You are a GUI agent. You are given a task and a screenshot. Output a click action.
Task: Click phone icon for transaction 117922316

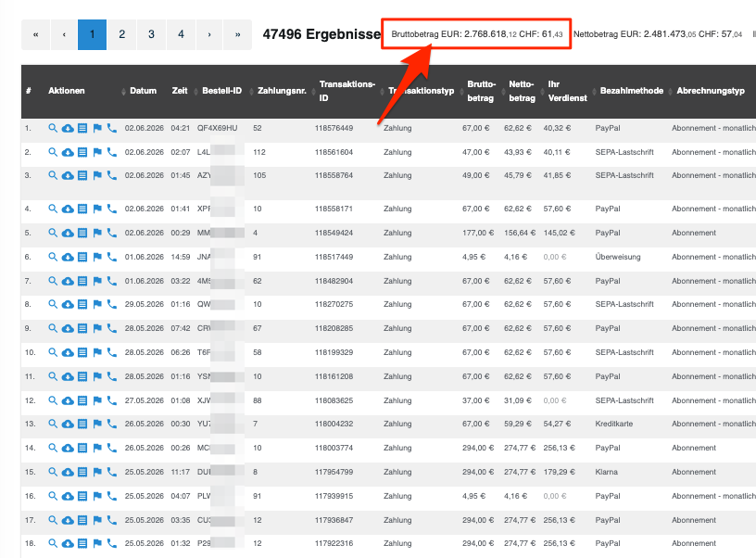pyautogui.click(x=111, y=543)
